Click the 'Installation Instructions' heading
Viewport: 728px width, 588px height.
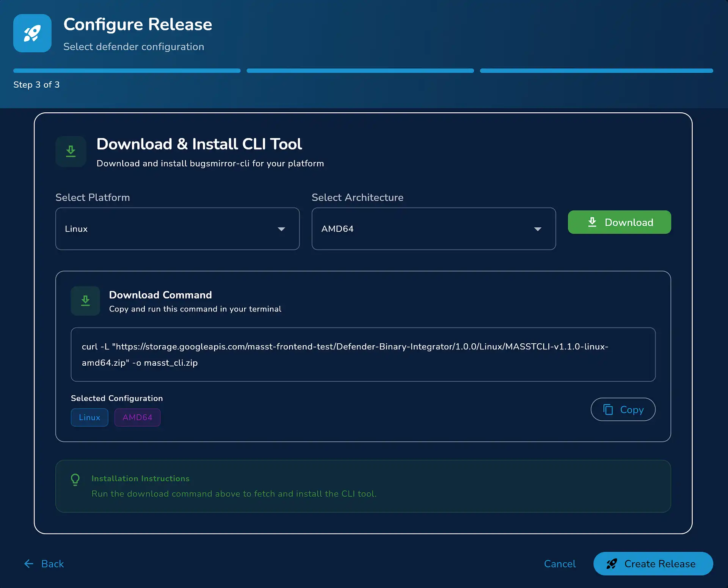click(x=140, y=478)
